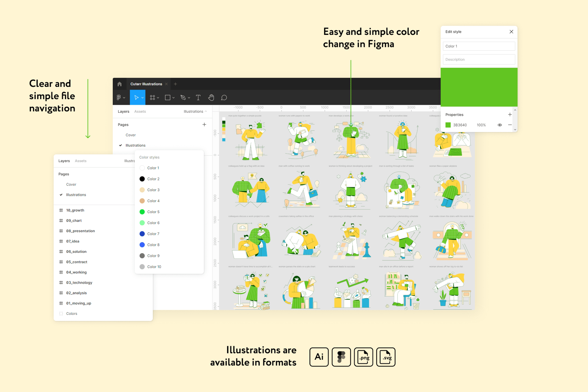Viewport: 588px width, 392px height.
Task: Select the Rectangle shape tool
Action: (168, 98)
